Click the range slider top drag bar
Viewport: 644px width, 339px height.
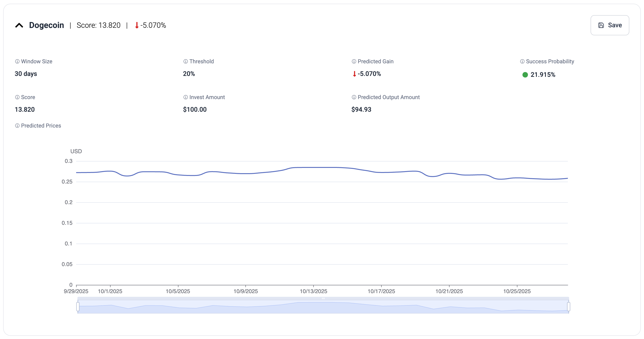click(323, 298)
